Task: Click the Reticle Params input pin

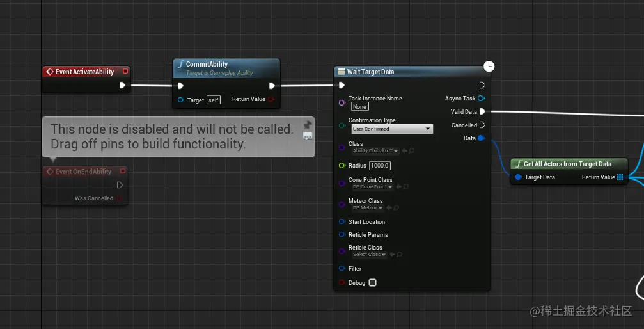Action: point(342,234)
